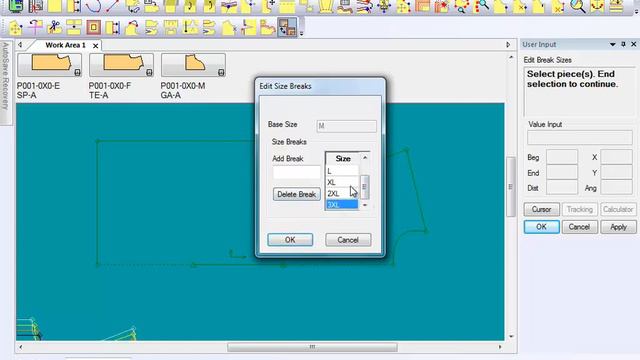The width and height of the screenshot is (640, 360).
Task: Click the work area vertical scrollbar thumb
Action: click(511, 187)
